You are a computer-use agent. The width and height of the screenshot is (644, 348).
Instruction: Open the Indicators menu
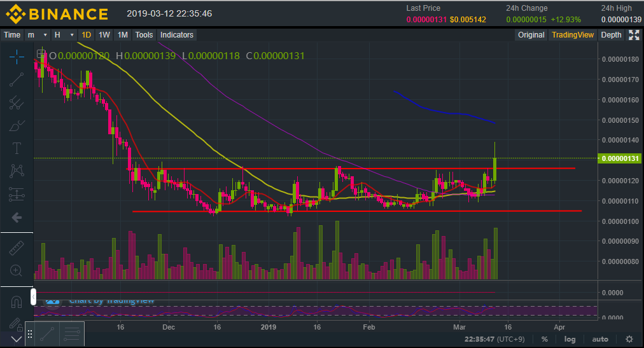tap(177, 35)
